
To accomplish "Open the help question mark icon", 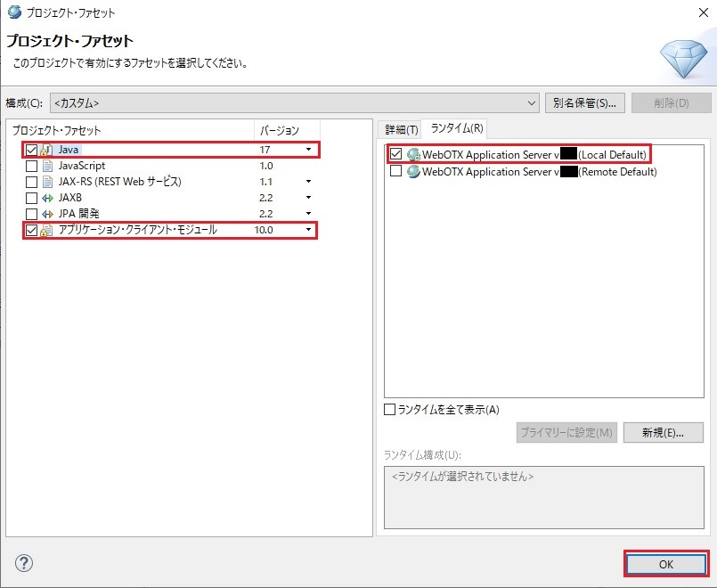I will coord(24,563).
